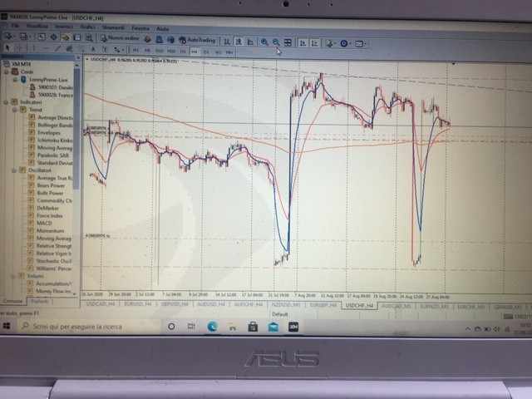Image resolution: width=532 pixels, height=399 pixels.
Task: Select the MN timeframe
Action: click(229, 52)
